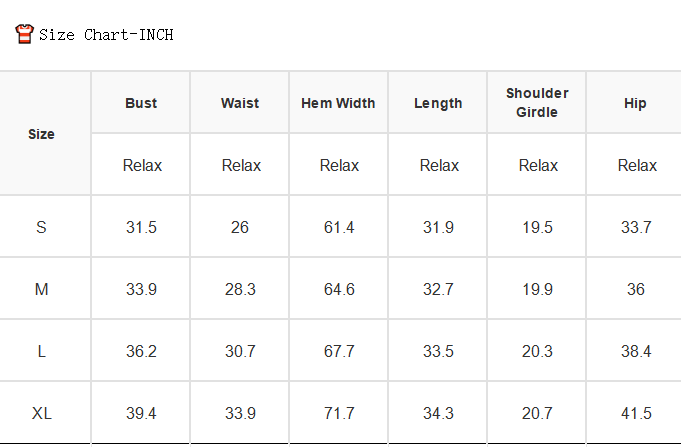Click the 19.5 shoulder girdle value

click(537, 227)
